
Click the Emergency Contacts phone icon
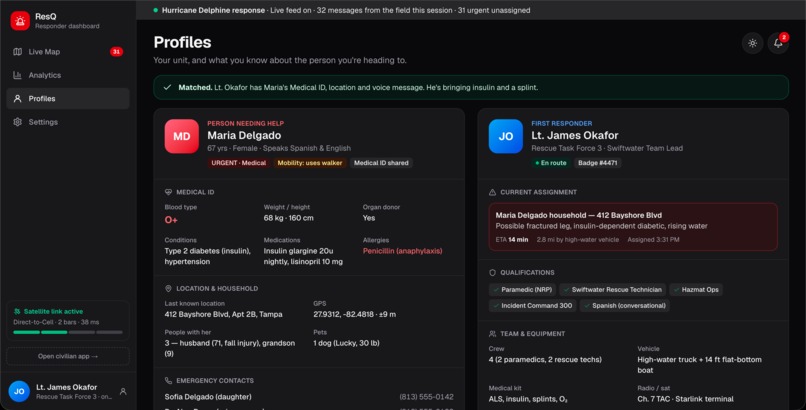coord(168,381)
